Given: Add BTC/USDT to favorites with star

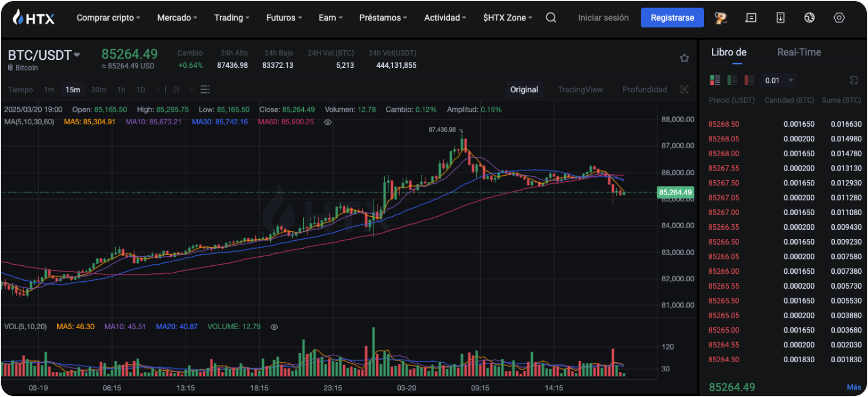Looking at the screenshot, I should pyautogui.click(x=684, y=58).
